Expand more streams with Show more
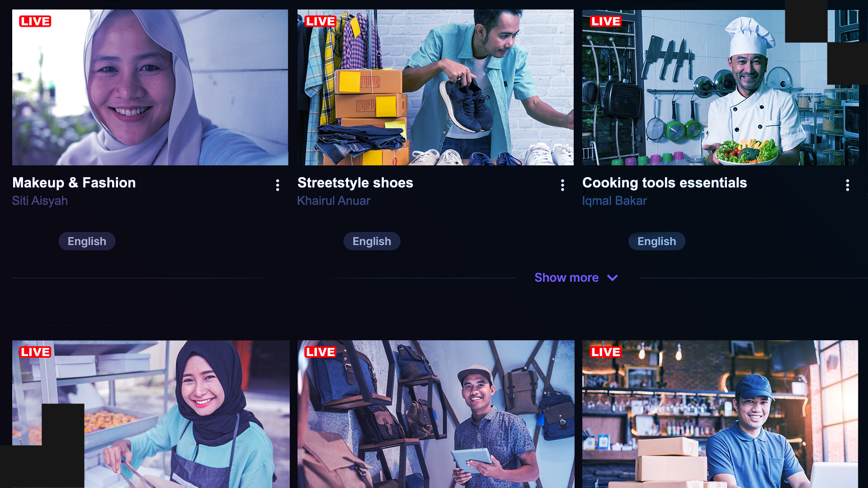Image resolution: width=868 pixels, height=488 pixels. coord(566,277)
